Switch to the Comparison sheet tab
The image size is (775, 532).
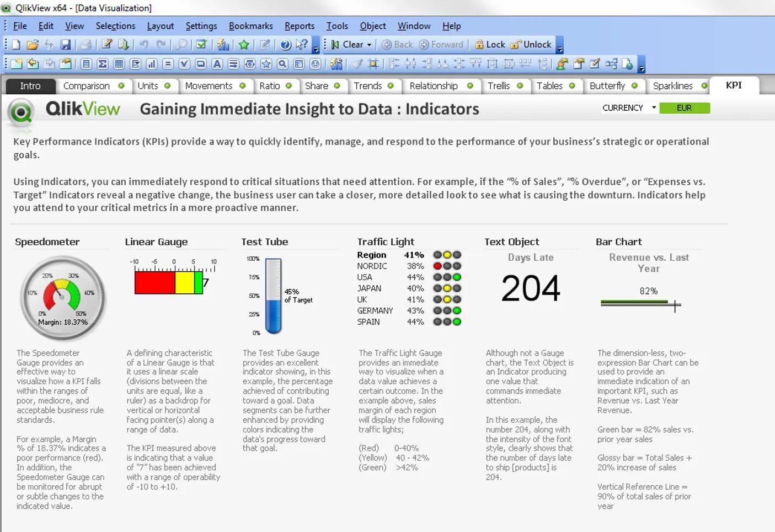pos(94,86)
